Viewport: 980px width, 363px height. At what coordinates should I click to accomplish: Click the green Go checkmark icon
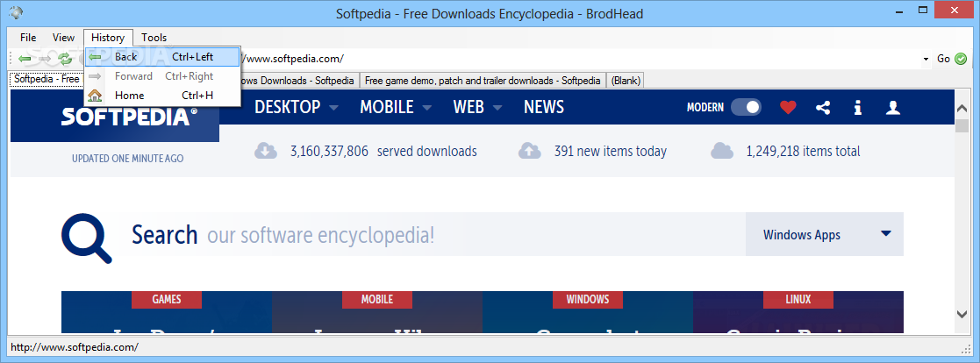point(961,59)
